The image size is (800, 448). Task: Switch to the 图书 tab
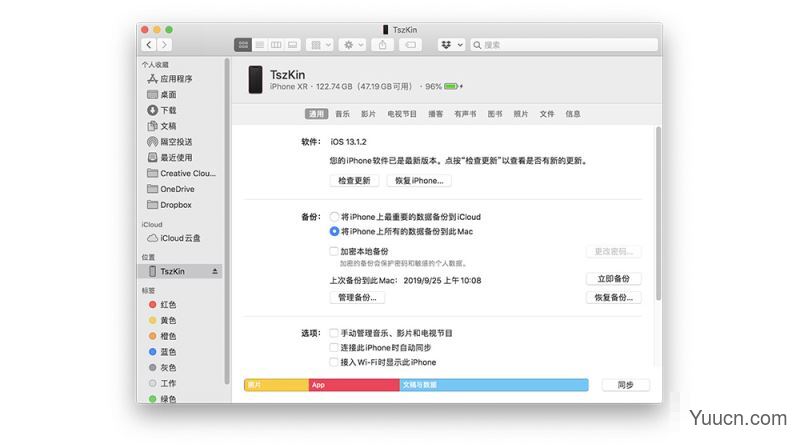(495, 114)
